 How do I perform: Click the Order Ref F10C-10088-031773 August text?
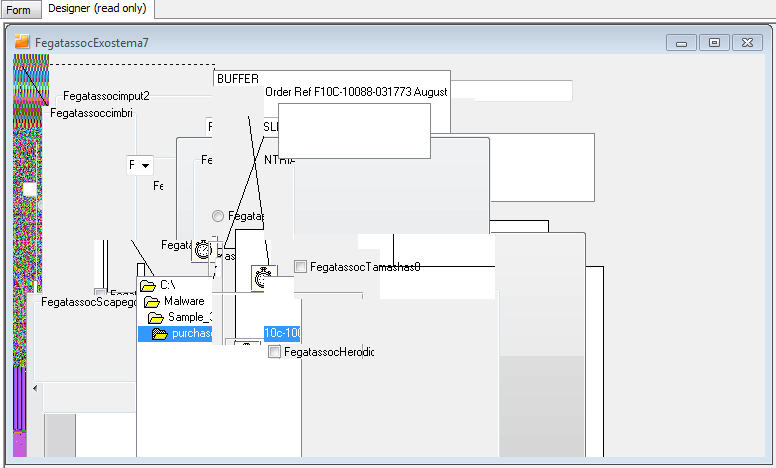(356, 92)
